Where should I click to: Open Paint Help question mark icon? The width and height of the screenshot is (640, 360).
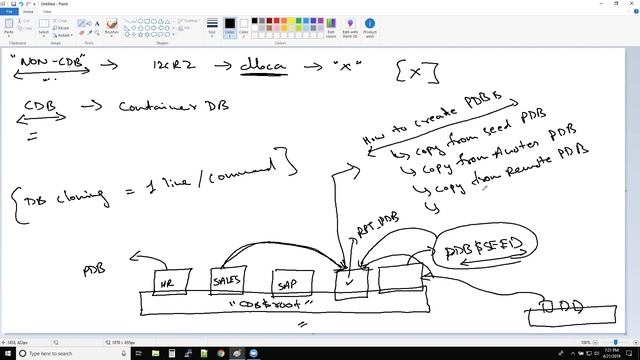(636, 11)
